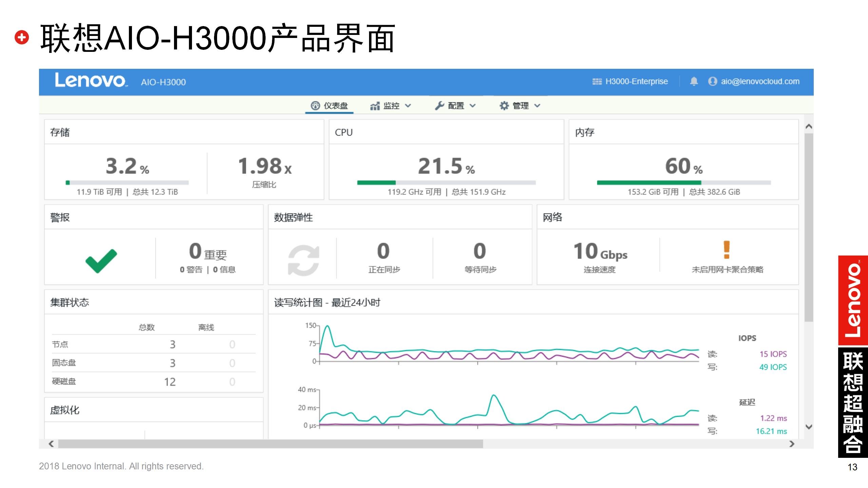Click the H3000-Enterprise cluster grid icon
The height and width of the screenshot is (488, 868).
(x=597, y=82)
